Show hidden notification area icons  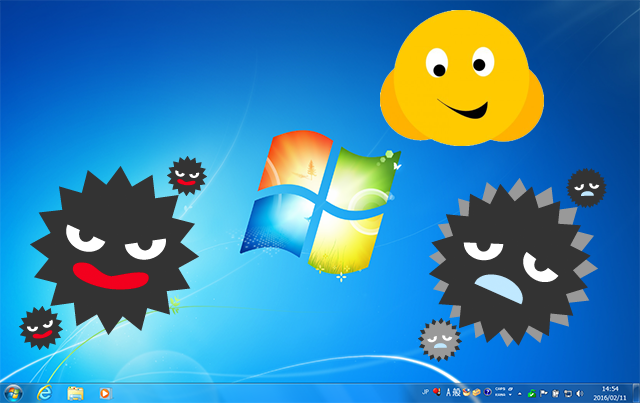[520, 394]
